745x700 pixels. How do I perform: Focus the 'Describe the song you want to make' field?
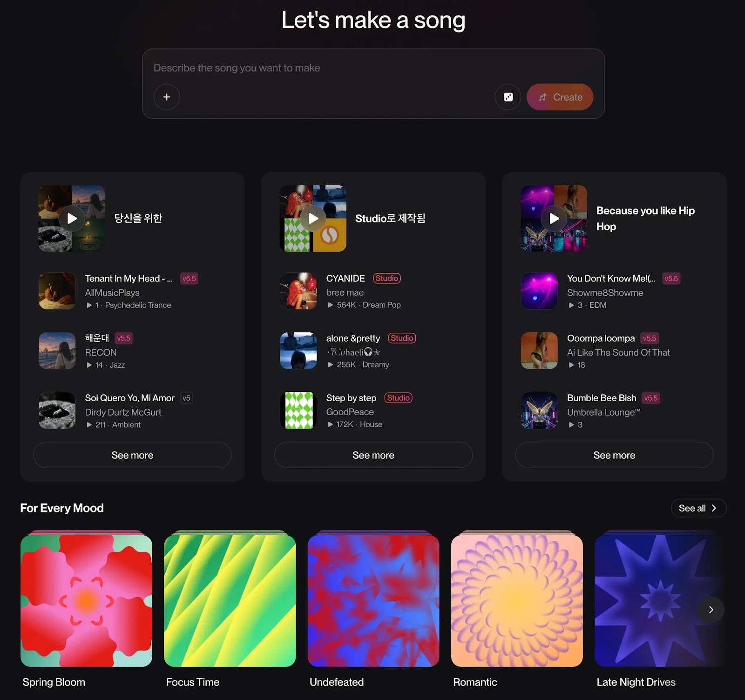coord(373,68)
